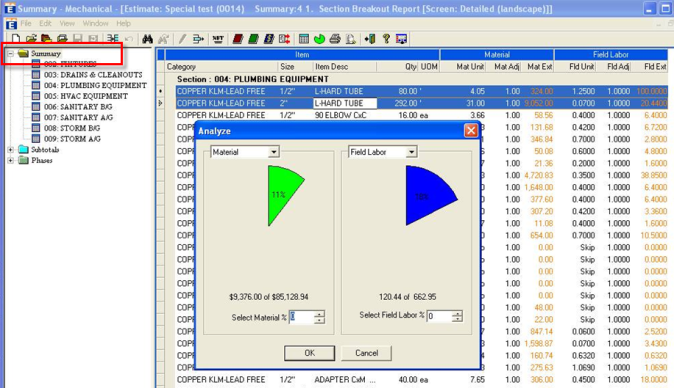The image size is (674, 388).
Task: Open the View menu
Action: pyautogui.click(x=67, y=23)
